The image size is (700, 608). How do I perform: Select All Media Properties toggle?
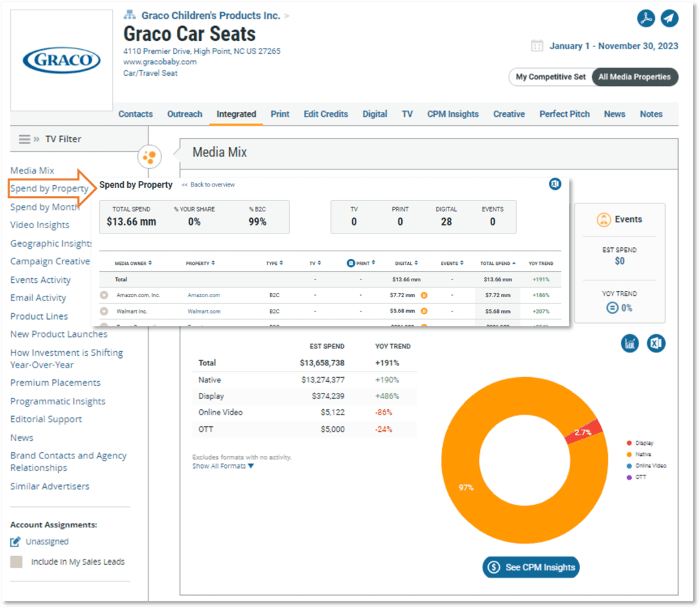(634, 77)
